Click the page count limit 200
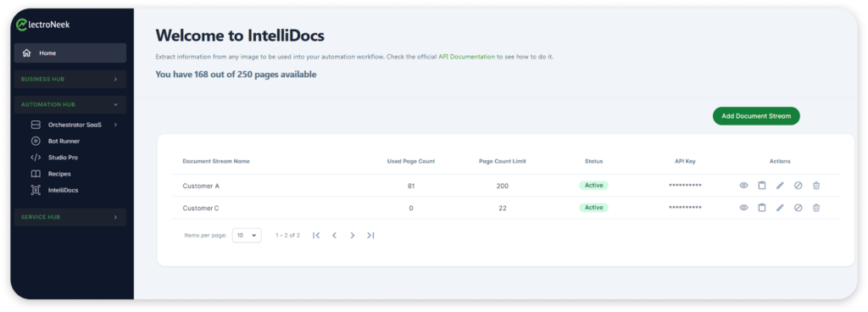Screen dimensions: 868x312 coord(502,186)
